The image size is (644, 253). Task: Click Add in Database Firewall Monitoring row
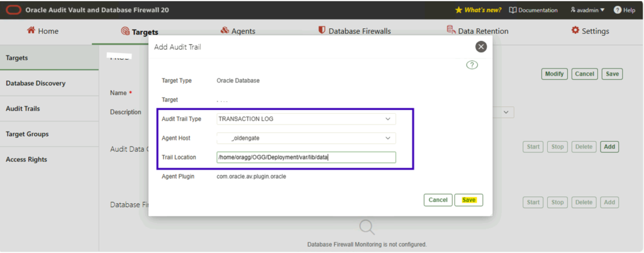pyautogui.click(x=609, y=203)
